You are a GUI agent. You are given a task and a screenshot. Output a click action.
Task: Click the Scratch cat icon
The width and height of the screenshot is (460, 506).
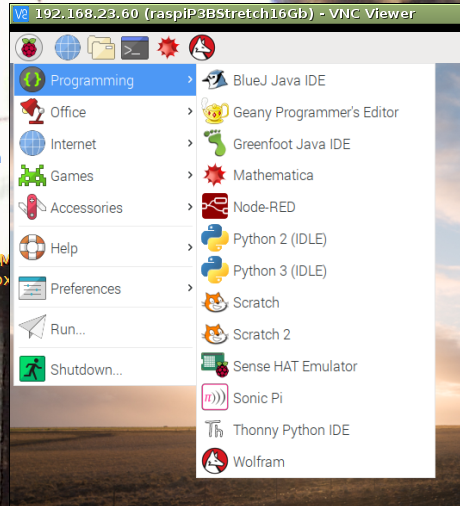[x=215, y=302]
